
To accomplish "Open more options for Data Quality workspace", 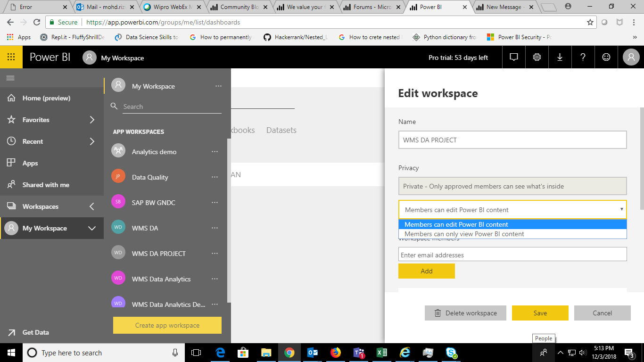I will (215, 177).
